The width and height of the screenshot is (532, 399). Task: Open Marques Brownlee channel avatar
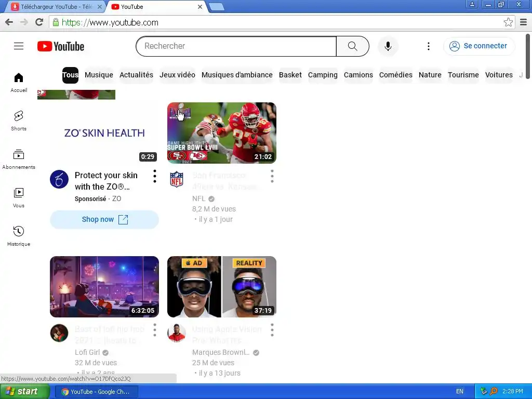(177, 333)
